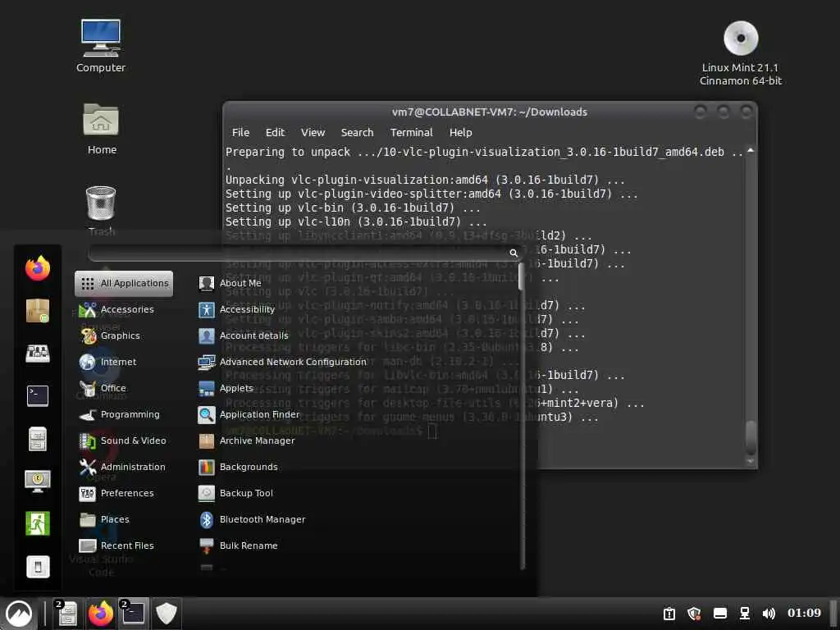840x630 pixels.
Task: Click the 01:09 clock on the panel
Action: click(x=804, y=613)
